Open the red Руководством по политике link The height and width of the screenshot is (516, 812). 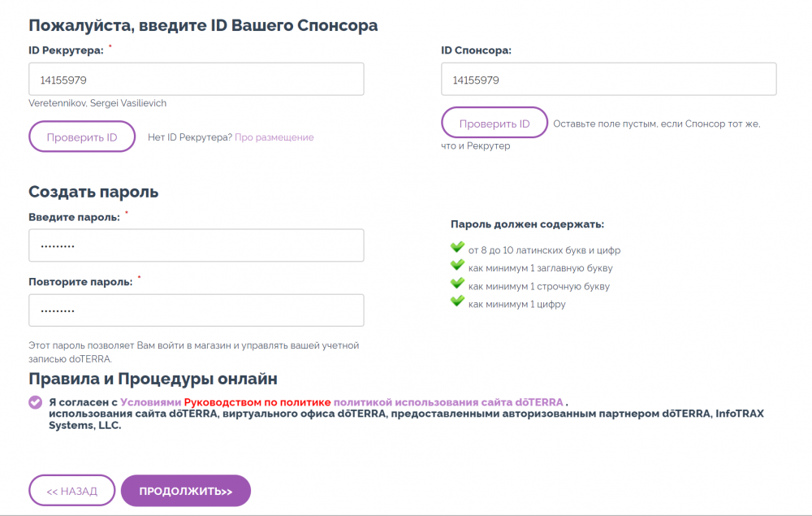[x=257, y=402]
